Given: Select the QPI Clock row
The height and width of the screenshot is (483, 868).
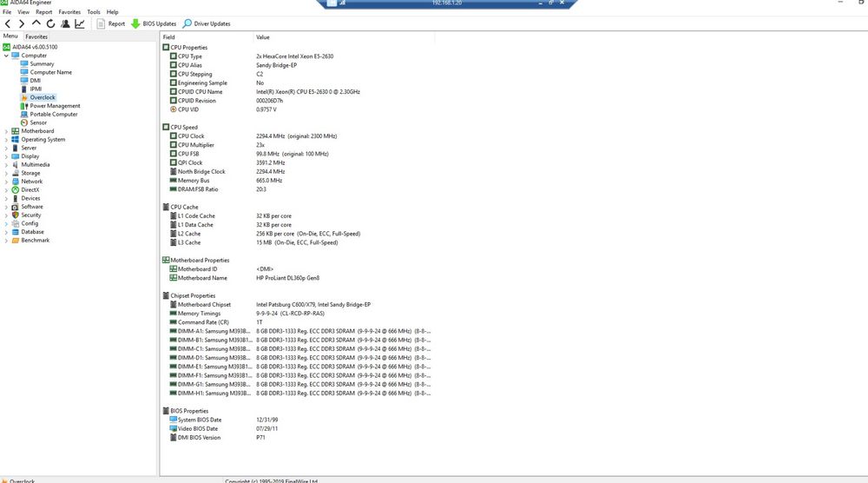Looking at the screenshot, I should coord(298,162).
